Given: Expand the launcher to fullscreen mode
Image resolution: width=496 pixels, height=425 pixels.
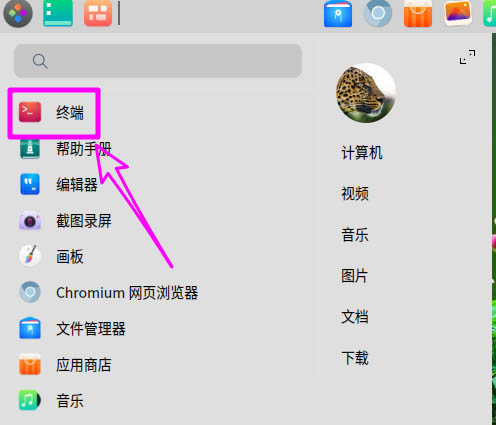Looking at the screenshot, I should tap(467, 57).
